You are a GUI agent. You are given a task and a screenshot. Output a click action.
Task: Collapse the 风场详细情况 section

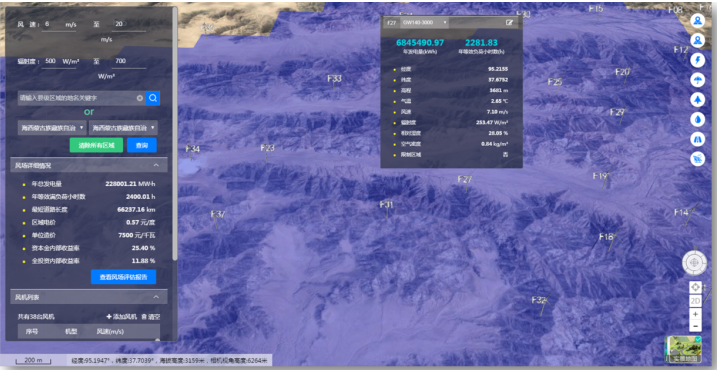click(x=156, y=165)
